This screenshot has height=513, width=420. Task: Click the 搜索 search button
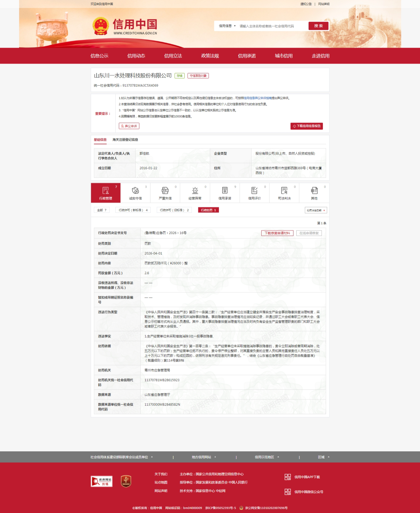tap(318, 26)
